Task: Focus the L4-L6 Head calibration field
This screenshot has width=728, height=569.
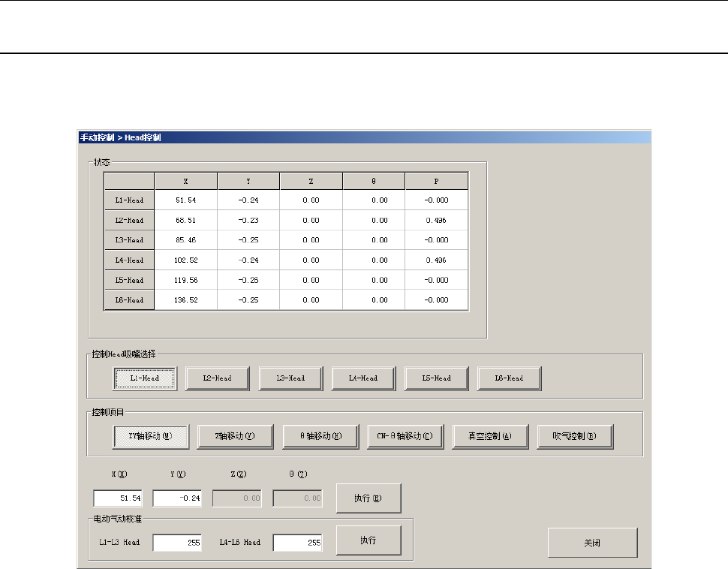Action: 297,543
